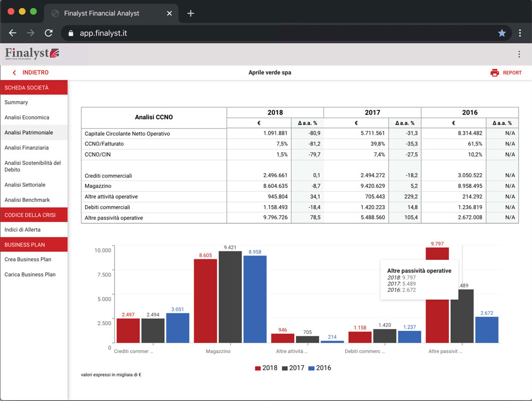Screen dimensions: 532x401
Task: Open Analisi Sostenibilità del Debito
Action: pyautogui.click(x=32, y=166)
